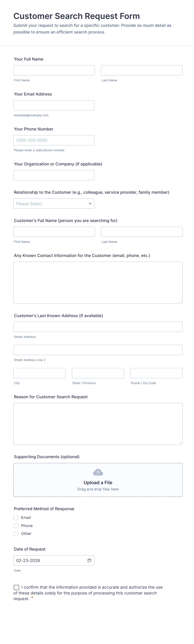Click the Upload a File area
This screenshot has height=644, width=194.
(98, 483)
